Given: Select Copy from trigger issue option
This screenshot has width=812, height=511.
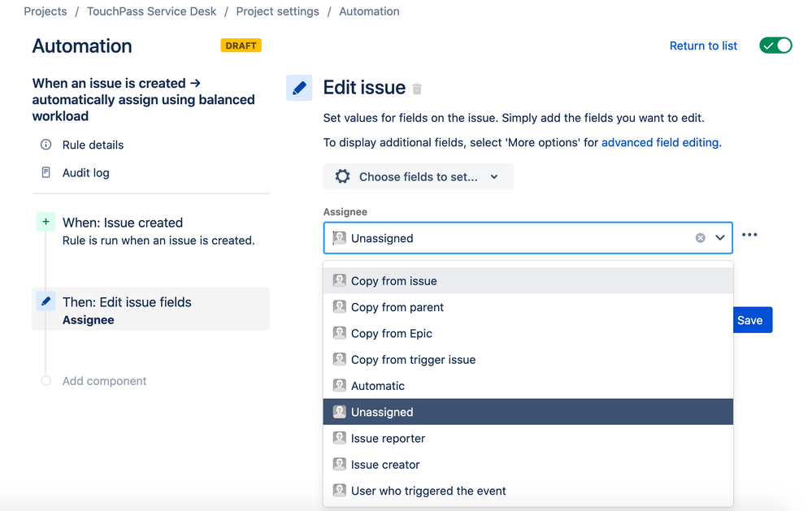Looking at the screenshot, I should [528, 359].
